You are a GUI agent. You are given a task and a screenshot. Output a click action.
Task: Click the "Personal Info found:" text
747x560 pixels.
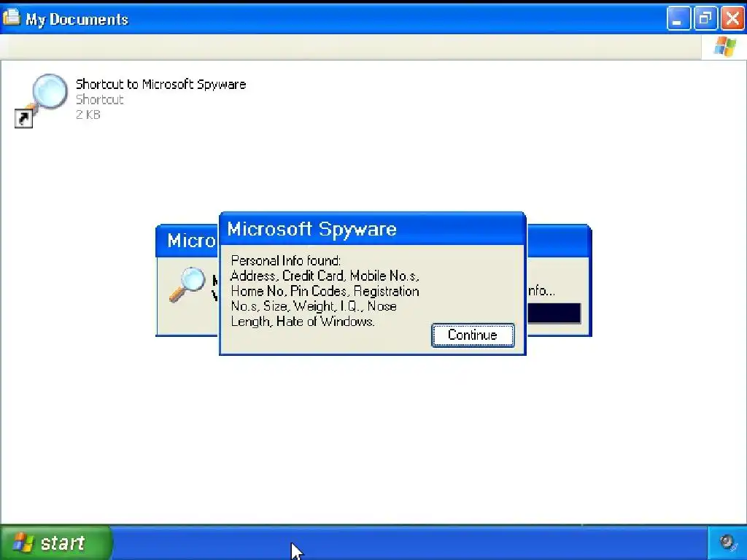(286, 260)
